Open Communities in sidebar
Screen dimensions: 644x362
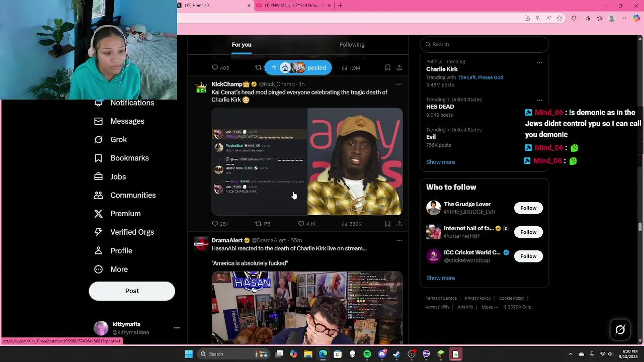click(125, 195)
